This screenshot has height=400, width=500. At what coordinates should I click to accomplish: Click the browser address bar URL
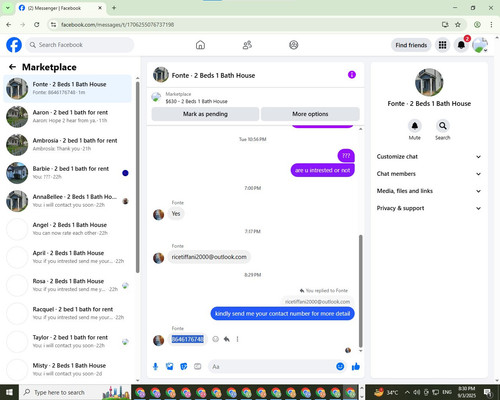(117, 24)
